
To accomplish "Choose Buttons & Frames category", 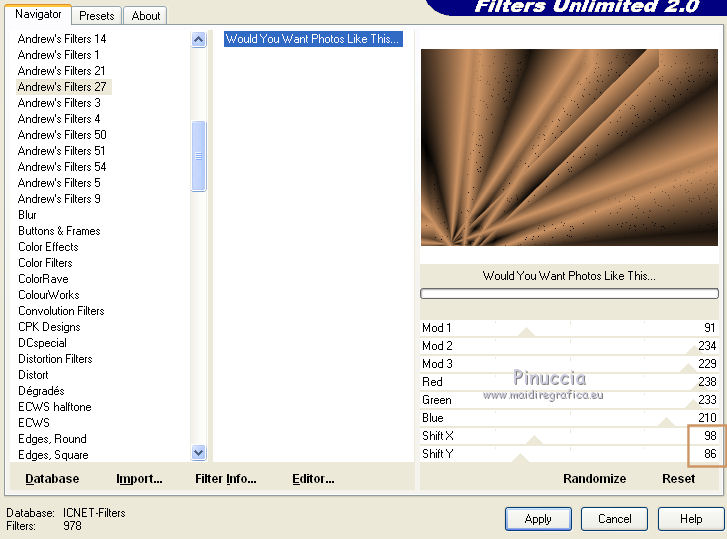I will point(59,231).
